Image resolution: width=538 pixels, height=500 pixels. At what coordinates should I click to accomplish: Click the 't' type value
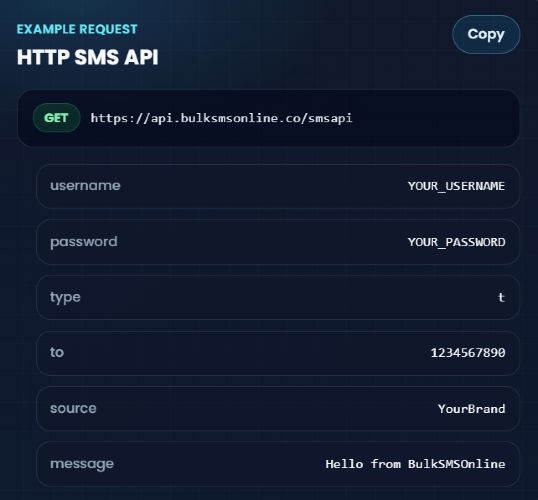501,297
